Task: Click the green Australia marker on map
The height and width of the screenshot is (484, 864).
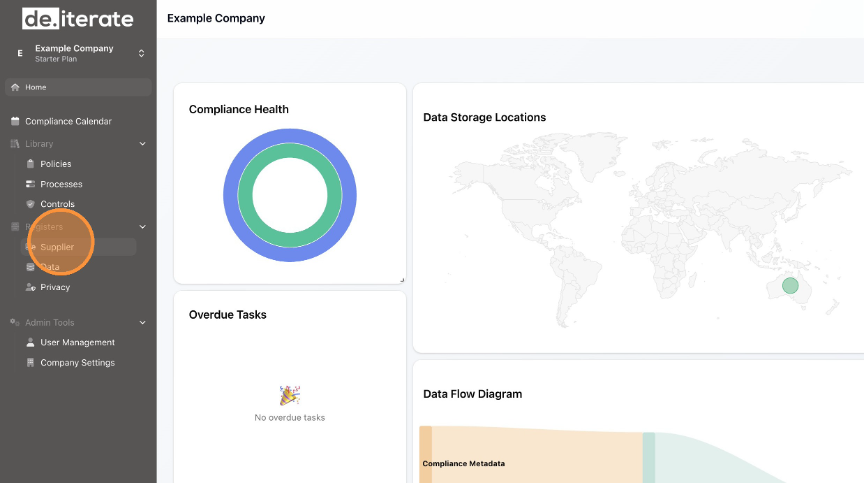Action: click(790, 285)
